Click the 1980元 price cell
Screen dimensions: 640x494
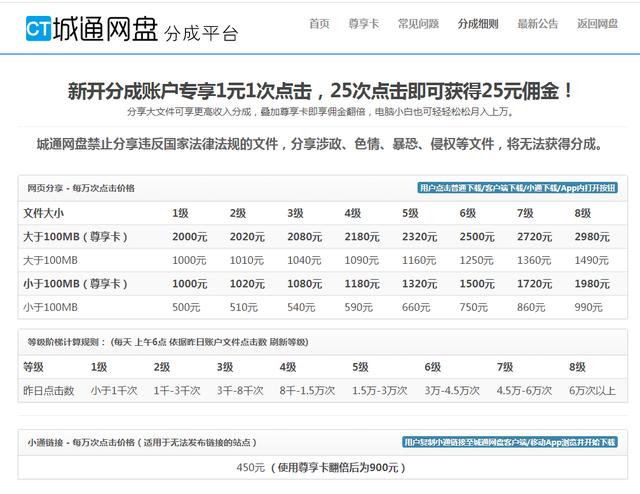pos(592,284)
